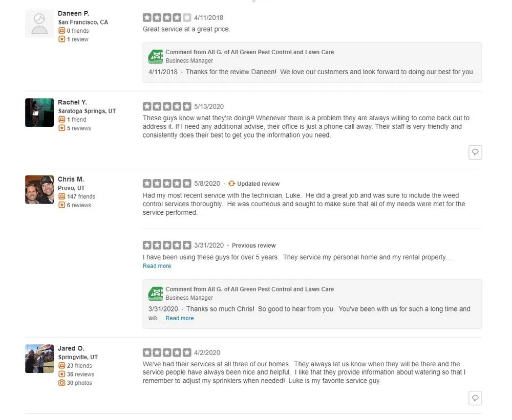Image resolution: width=512 pixels, height=420 pixels.
Task: Click Jared O.'s profile photo
Action: click(x=39, y=359)
